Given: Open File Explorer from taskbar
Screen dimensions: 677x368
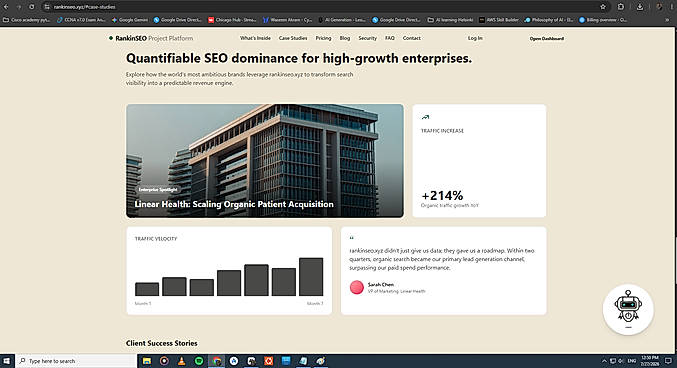Looking at the screenshot, I should tap(147, 361).
